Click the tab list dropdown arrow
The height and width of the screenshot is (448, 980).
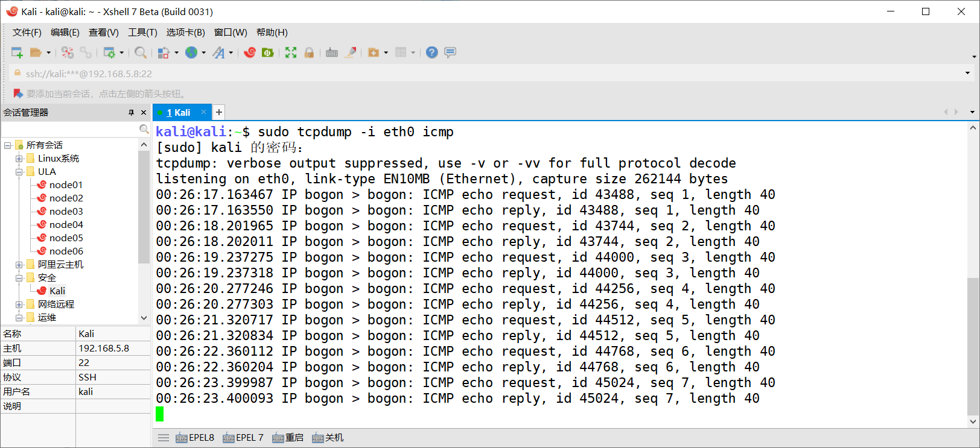pos(972,112)
